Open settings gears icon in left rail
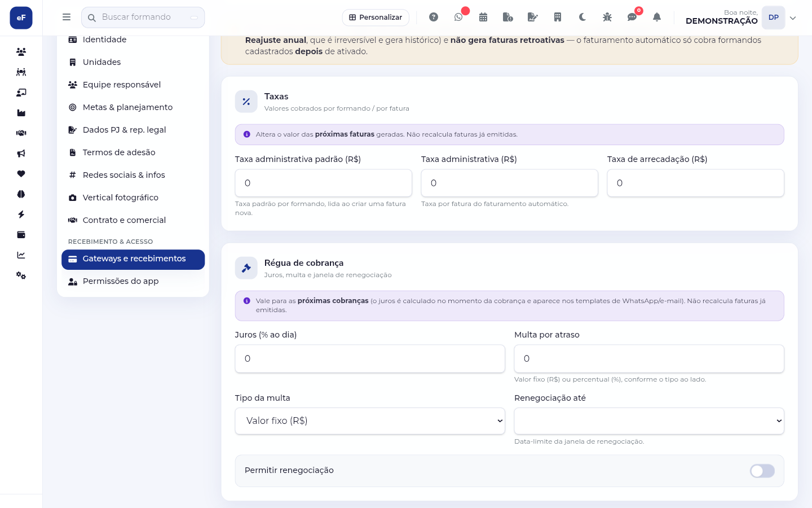 (21, 275)
